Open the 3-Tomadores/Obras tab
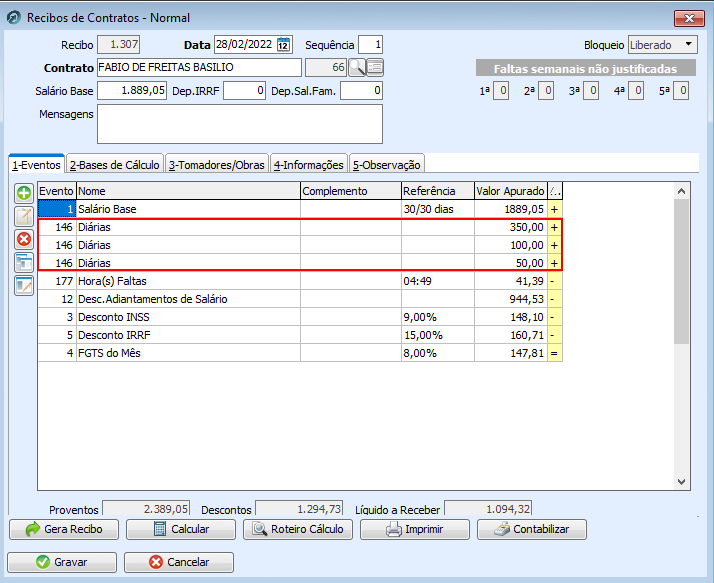Viewport: 714px width, 583px height. point(217,165)
